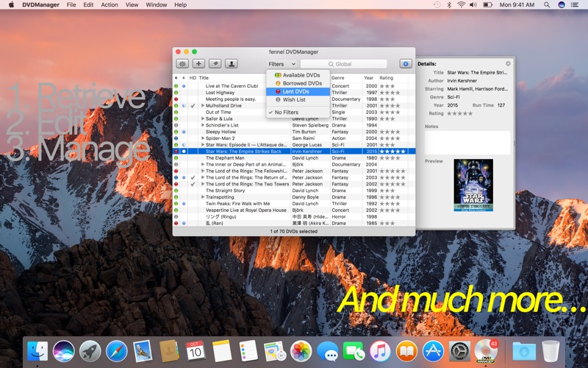Click green status dot for Lost Highway
The image size is (588, 368).
click(x=176, y=93)
